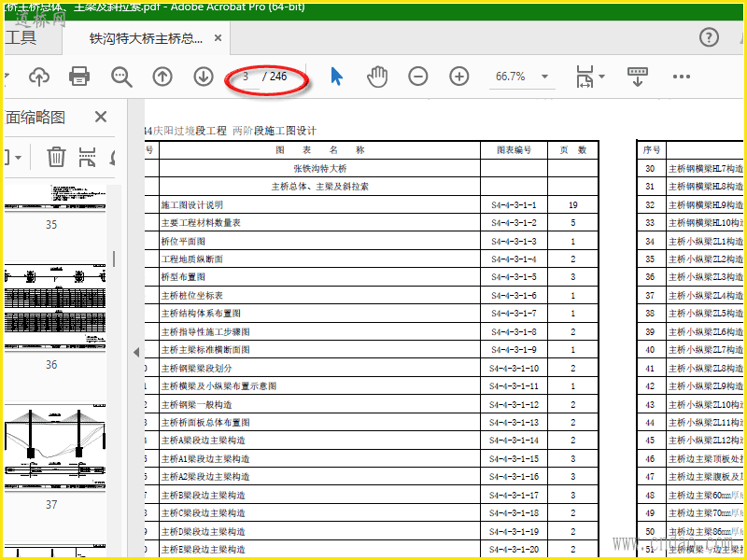The image size is (747, 560).
Task: Click the 主桥钢梁梁段划分 row text
Action: tap(196, 368)
